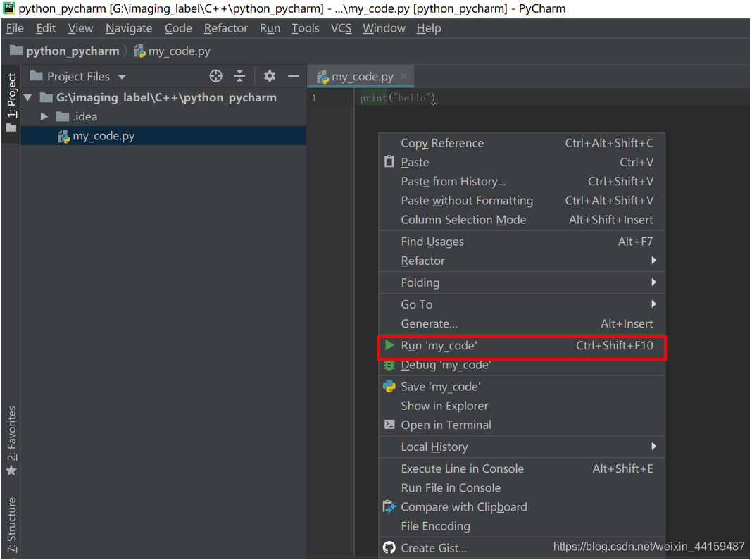
Task: Open the 7: Structure tool window tab
Action: coord(11,526)
